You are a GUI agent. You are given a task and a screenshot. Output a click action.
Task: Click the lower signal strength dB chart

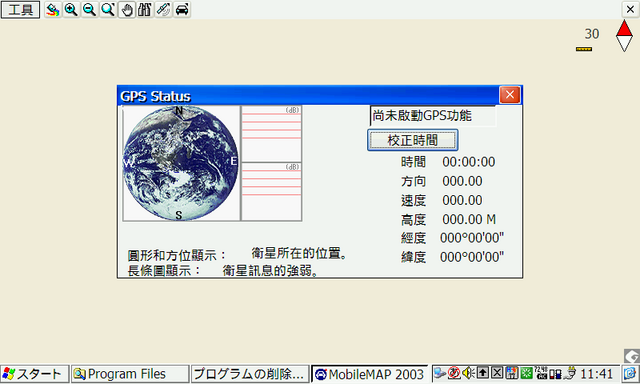click(x=271, y=191)
